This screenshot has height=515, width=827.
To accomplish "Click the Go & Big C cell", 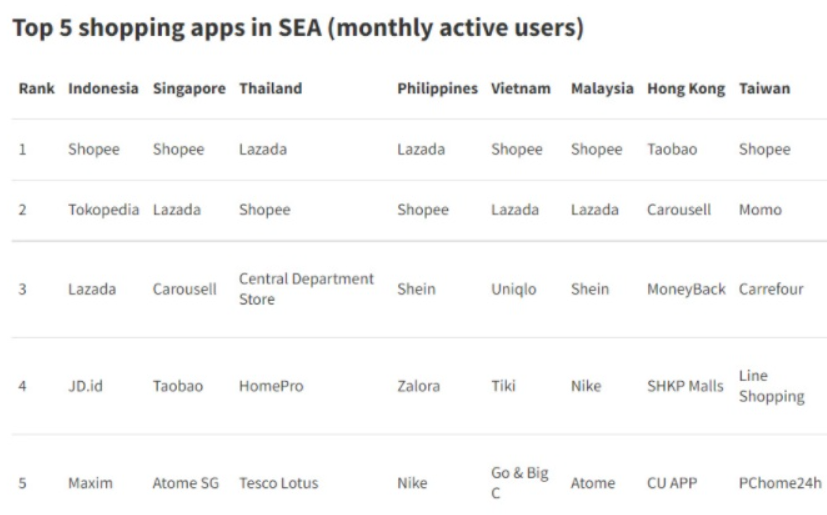I will coord(520,482).
